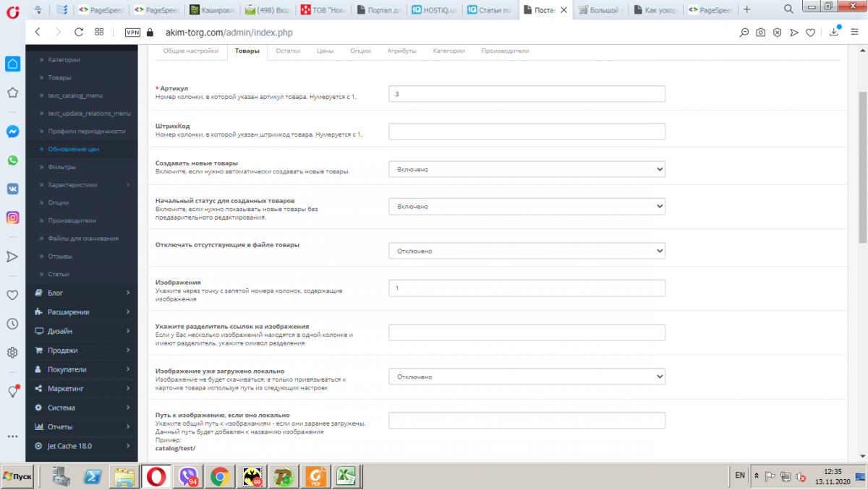Click the Пуск start button

pos(17,476)
